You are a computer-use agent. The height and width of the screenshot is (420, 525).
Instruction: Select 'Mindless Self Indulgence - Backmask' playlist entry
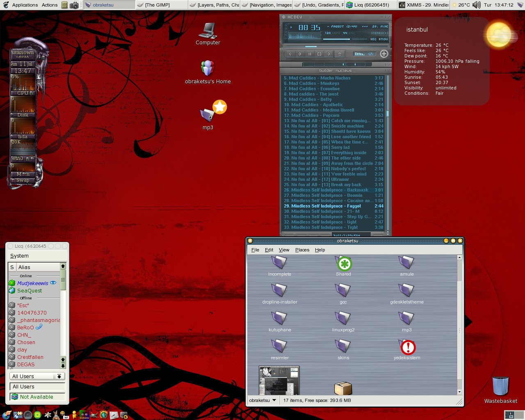click(333, 190)
